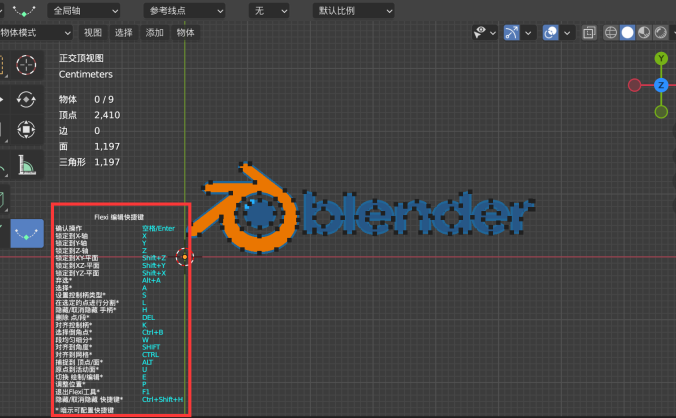Open the 参考线点 snapping dropdown
Viewport: 676px width, 418px height.
(184, 11)
